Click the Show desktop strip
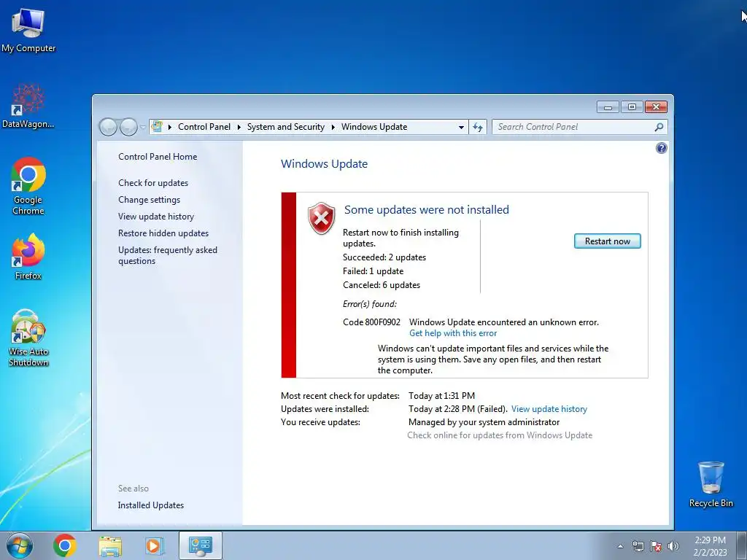 (x=743, y=545)
